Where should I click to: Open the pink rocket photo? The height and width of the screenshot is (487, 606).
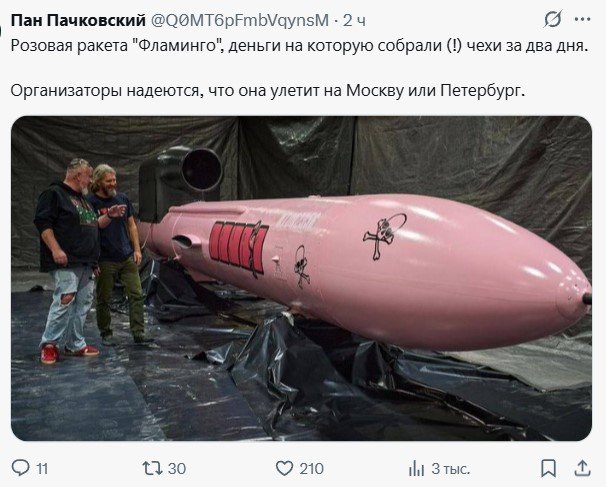[301, 278]
